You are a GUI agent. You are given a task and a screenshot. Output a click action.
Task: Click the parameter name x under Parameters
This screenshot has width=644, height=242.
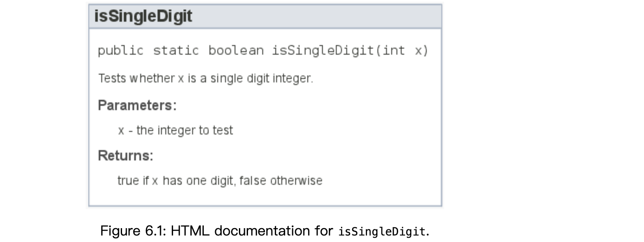click(121, 131)
